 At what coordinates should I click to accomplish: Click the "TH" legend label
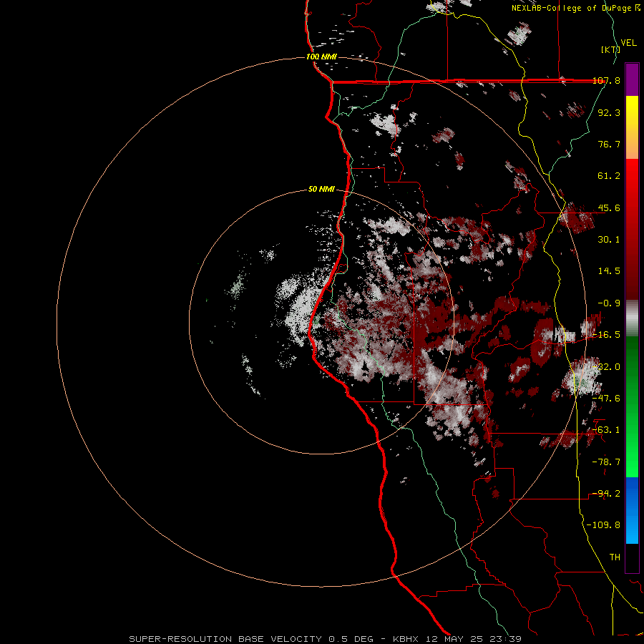pos(615,557)
